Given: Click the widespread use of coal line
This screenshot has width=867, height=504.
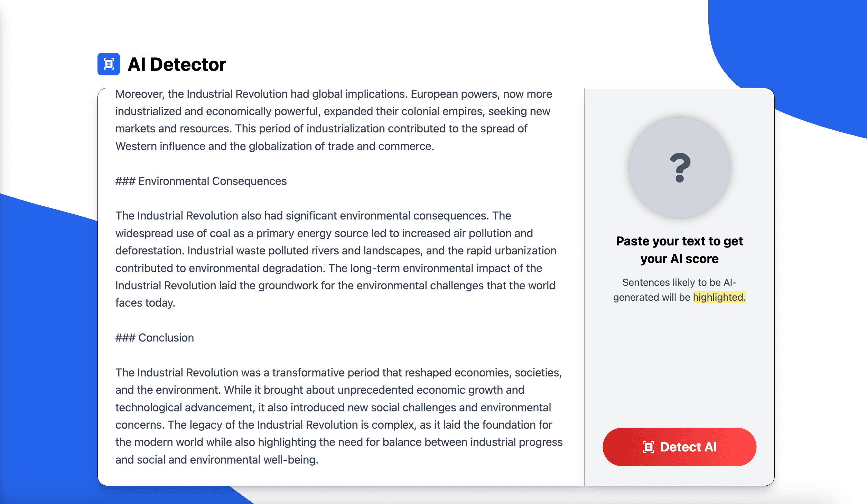Looking at the screenshot, I should tap(324, 233).
